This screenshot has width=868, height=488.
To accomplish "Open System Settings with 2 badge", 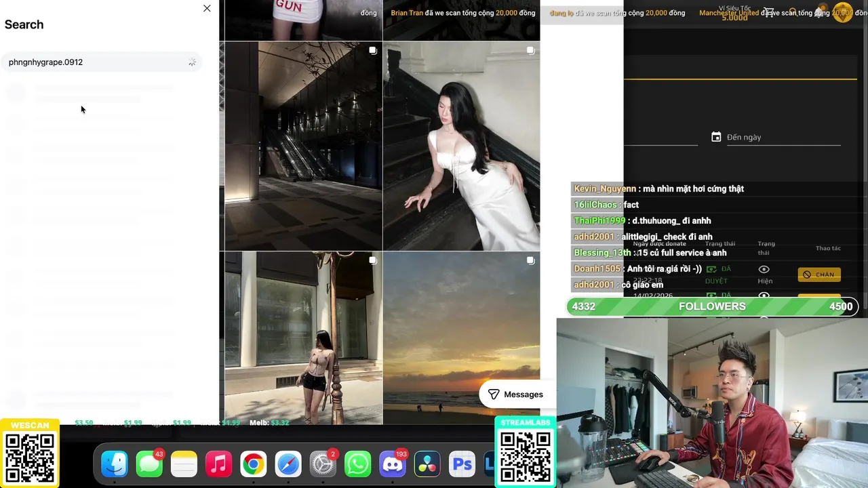I will point(323,464).
